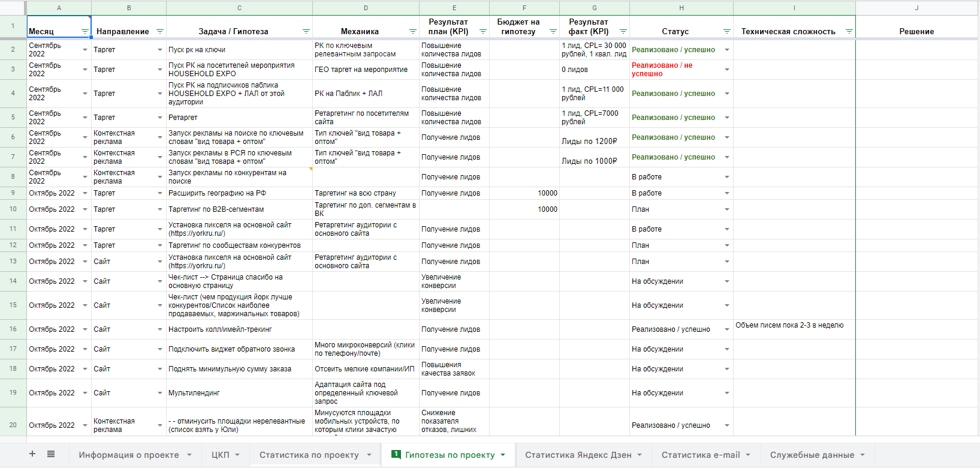Select budget cell 10000 in row 9
Viewport: 980px width, 471px height.
[x=524, y=193]
